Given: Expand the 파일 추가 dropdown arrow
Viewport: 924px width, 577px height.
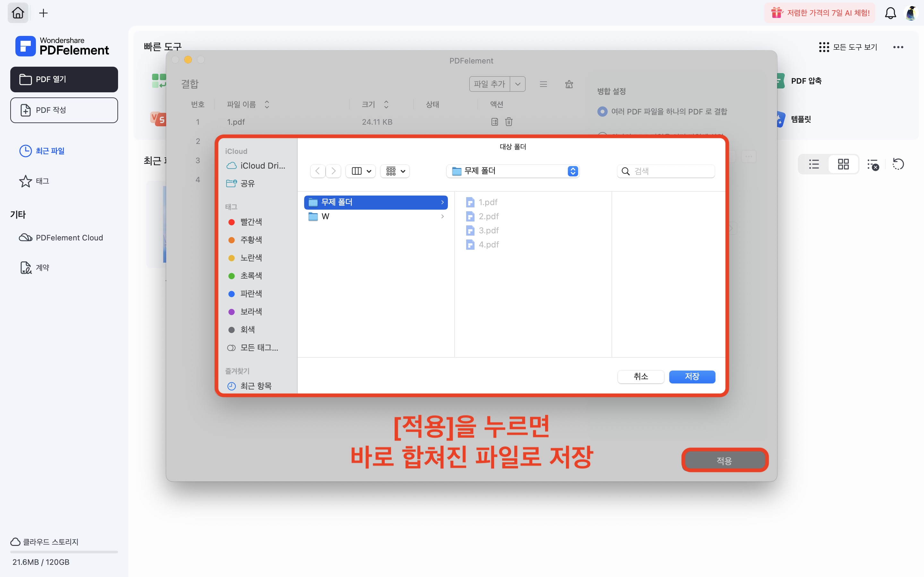Looking at the screenshot, I should pyautogui.click(x=518, y=84).
